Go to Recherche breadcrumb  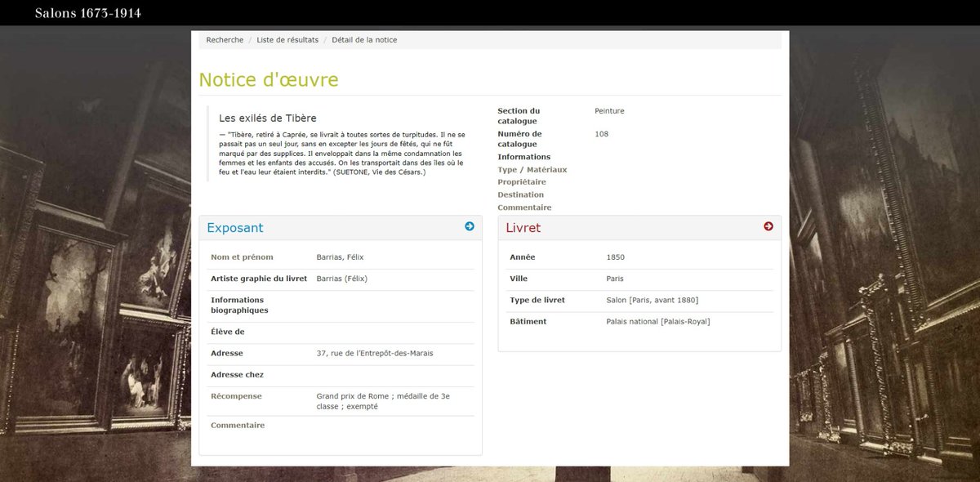tap(225, 40)
